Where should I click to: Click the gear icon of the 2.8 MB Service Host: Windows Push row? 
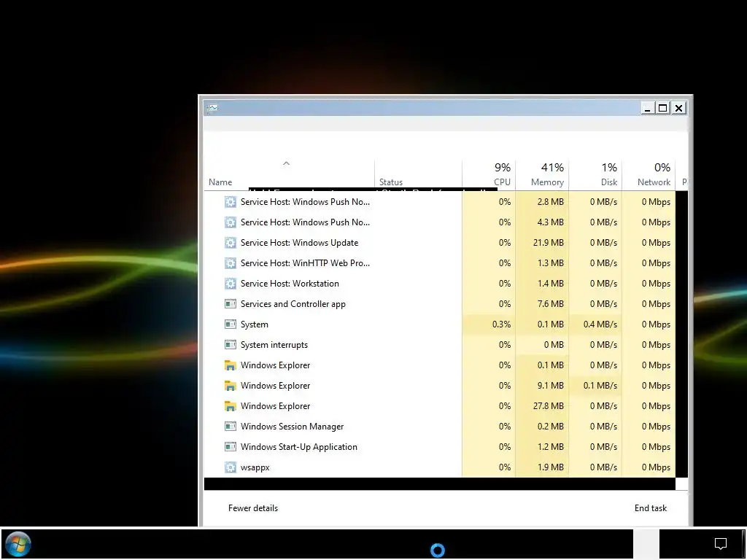(231, 202)
